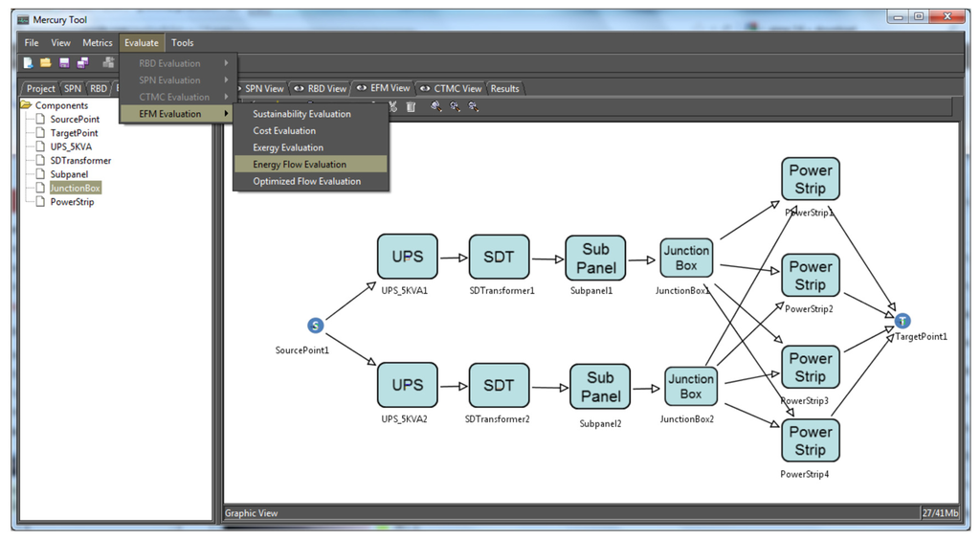Click the last zoom magnifier icon
Image resolution: width=980 pixels, height=540 pixels.
473,106
